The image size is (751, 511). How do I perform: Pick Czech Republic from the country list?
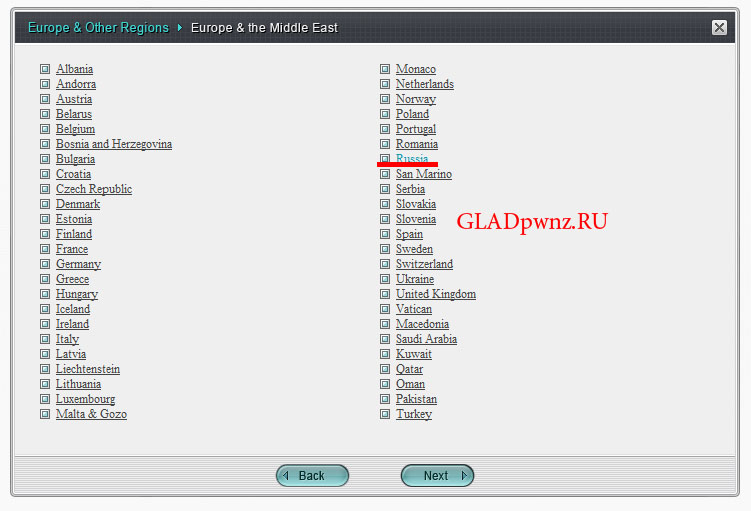[x=94, y=189]
